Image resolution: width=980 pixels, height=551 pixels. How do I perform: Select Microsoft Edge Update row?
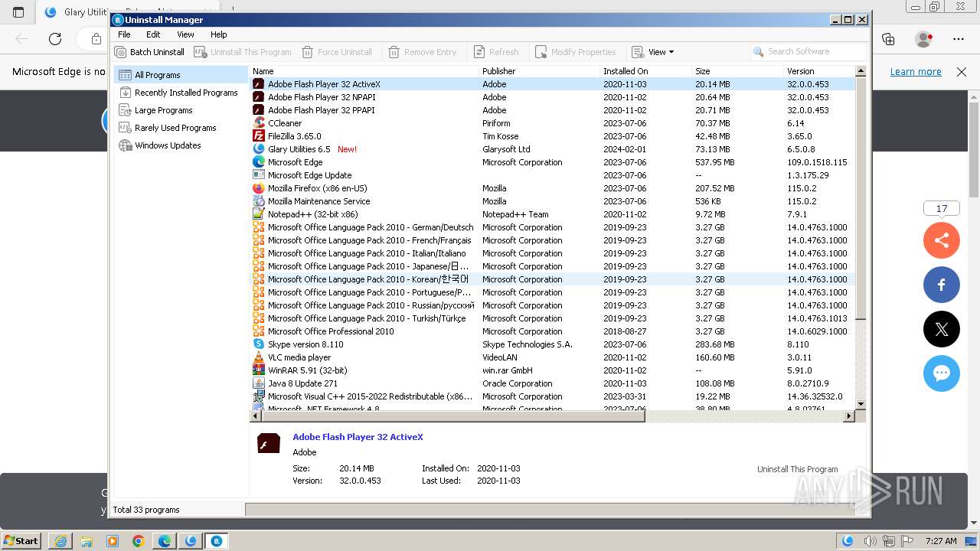tap(553, 175)
